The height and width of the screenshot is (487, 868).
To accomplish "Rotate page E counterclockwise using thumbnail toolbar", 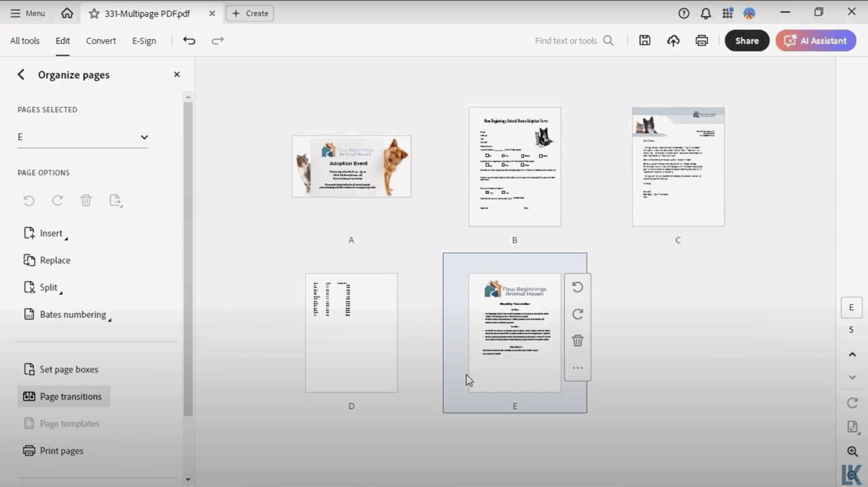I will (x=577, y=287).
